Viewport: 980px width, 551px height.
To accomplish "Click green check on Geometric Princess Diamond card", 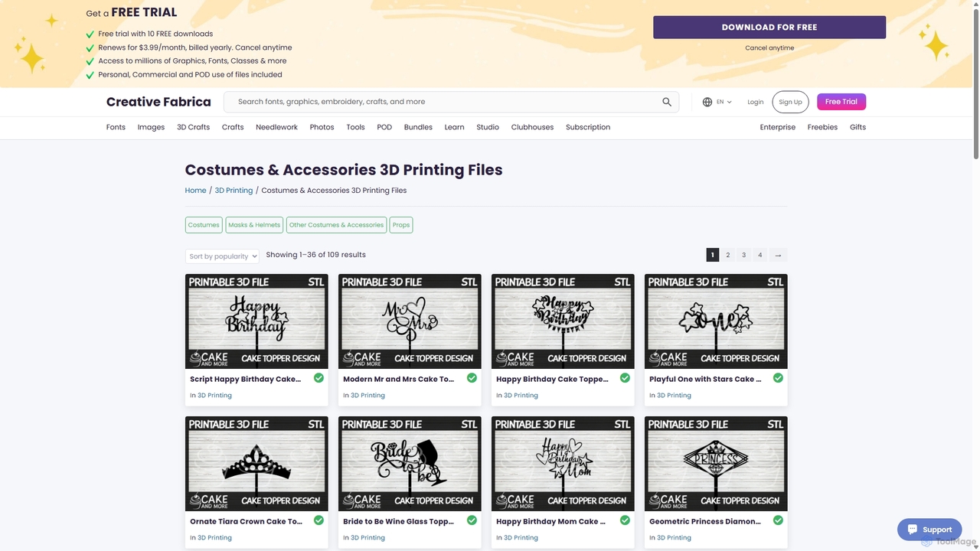I will pyautogui.click(x=778, y=520).
